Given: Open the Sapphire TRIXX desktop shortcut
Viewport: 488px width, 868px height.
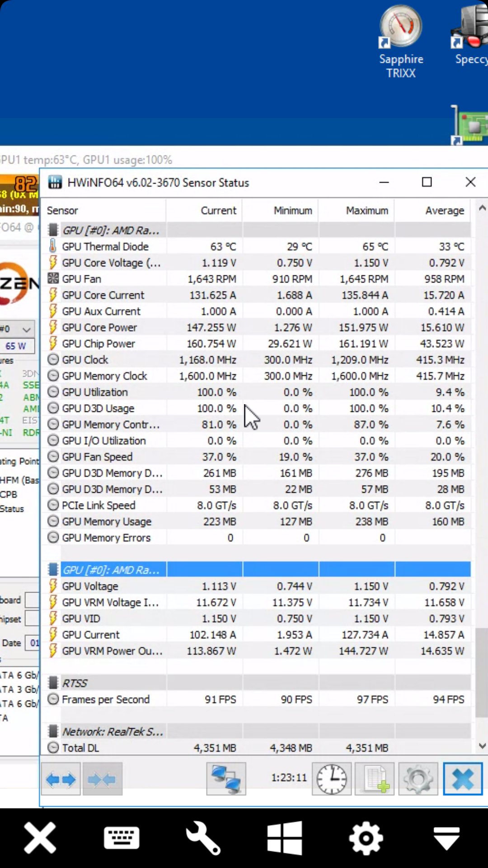Looking at the screenshot, I should [x=401, y=42].
